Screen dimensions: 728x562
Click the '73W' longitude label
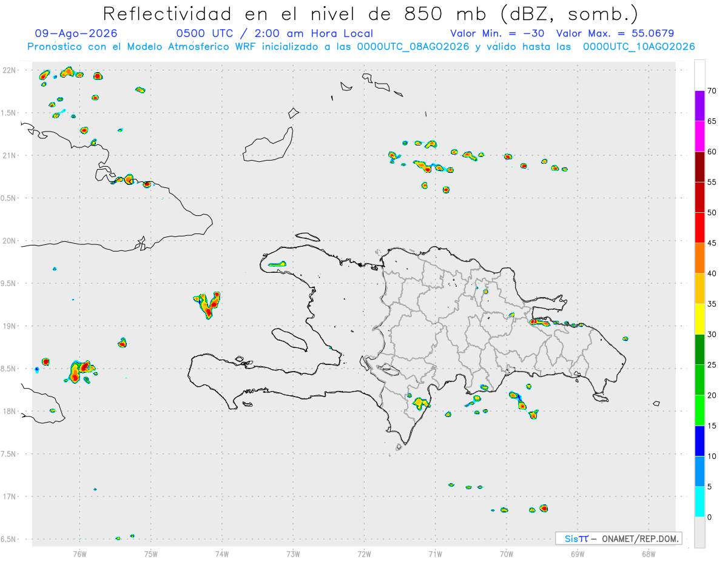click(x=293, y=553)
